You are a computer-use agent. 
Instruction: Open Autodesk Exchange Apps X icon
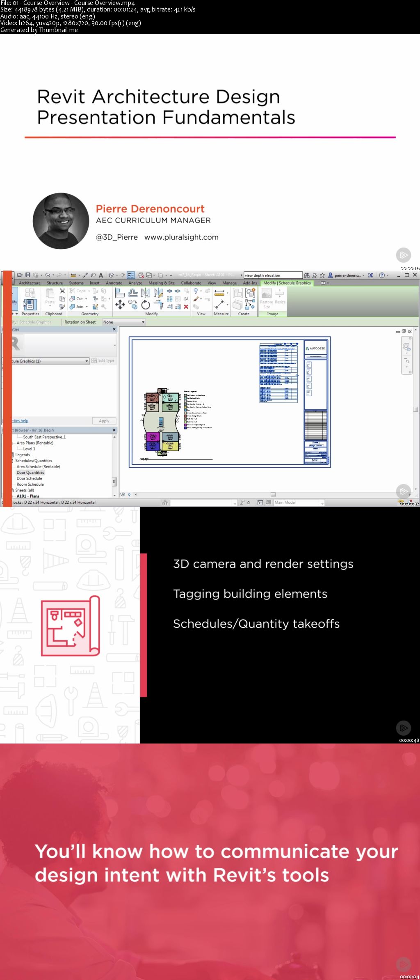point(370,275)
